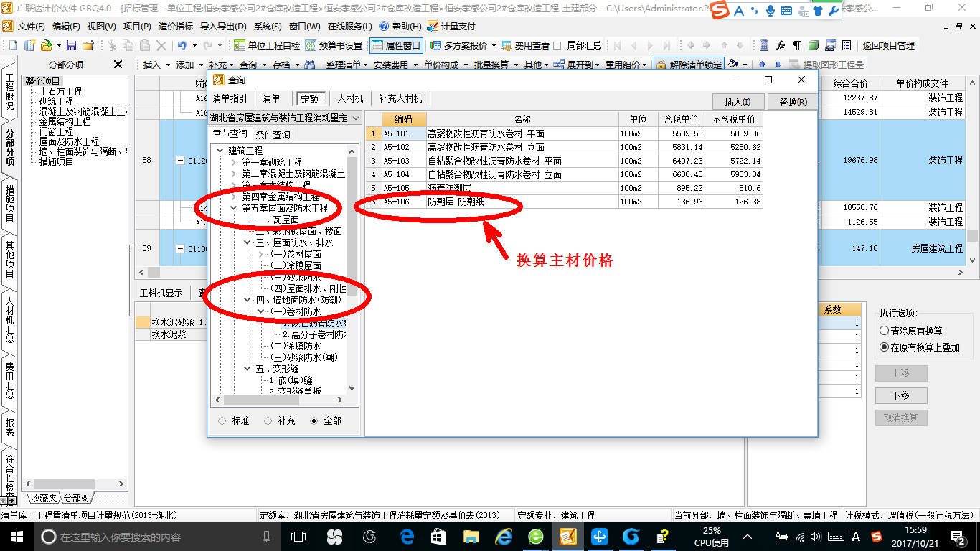The image size is (980, 551).
Task: Toggle the 局部汇总 checkbox
Action: 557,45
